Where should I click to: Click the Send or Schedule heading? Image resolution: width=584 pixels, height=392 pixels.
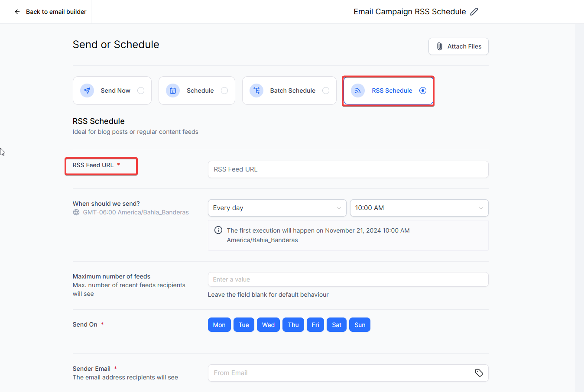pos(116,45)
